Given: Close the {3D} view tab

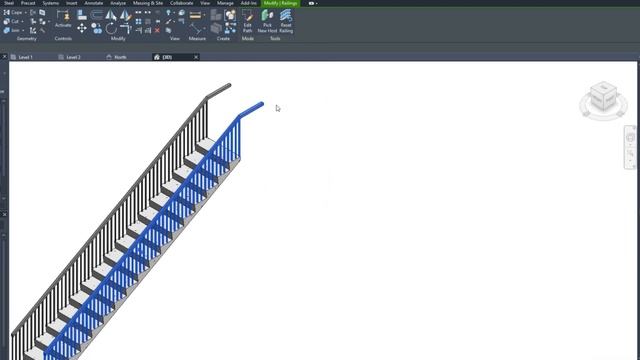Looking at the screenshot, I should tap(196, 57).
